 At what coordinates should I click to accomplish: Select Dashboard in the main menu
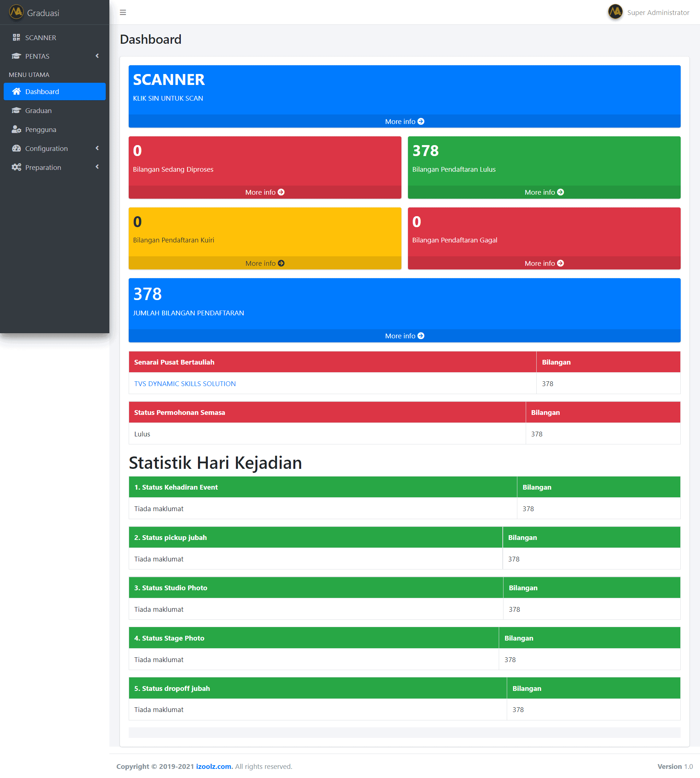point(55,92)
